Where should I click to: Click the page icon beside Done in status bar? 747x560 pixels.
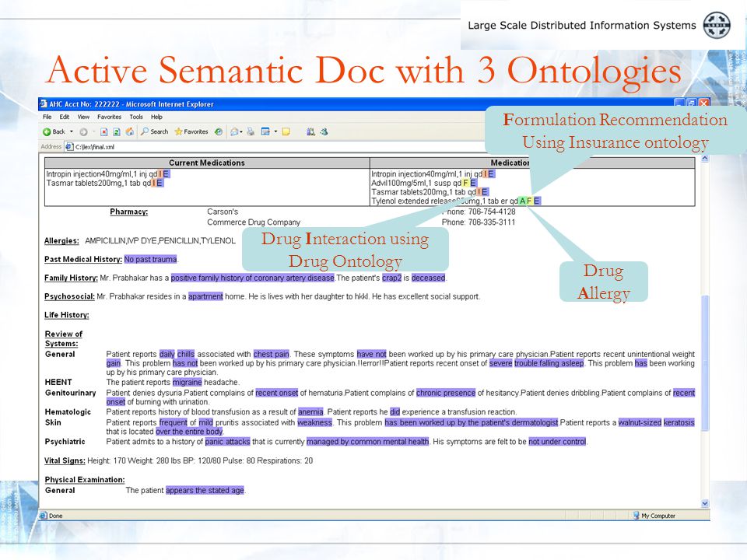44,515
